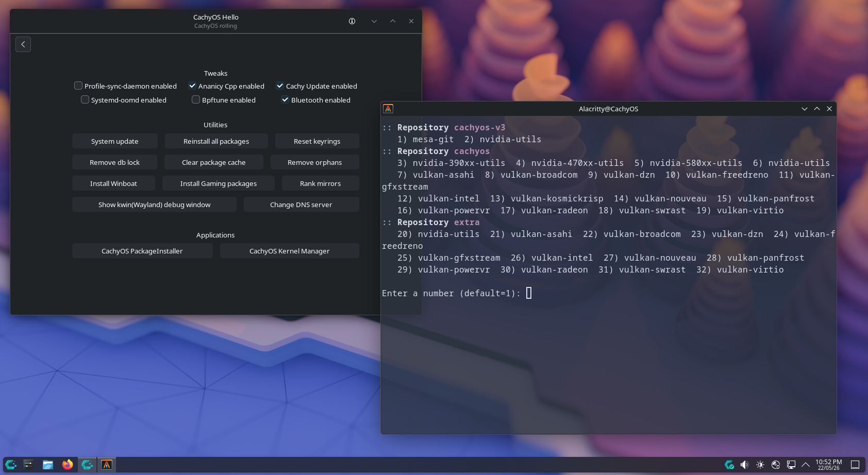Viewport: 868px width, 475px height.
Task: Open the Cachy Update tray icon
Action: coord(729,465)
